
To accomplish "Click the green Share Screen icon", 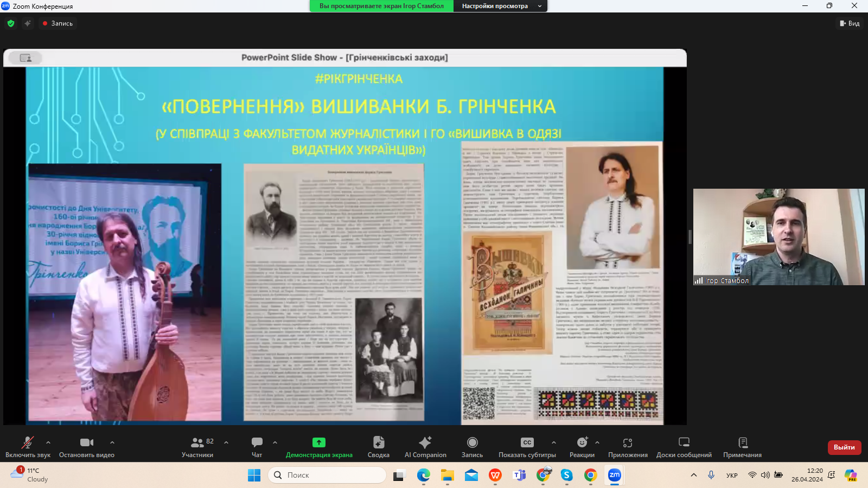I will coord(319,442).
